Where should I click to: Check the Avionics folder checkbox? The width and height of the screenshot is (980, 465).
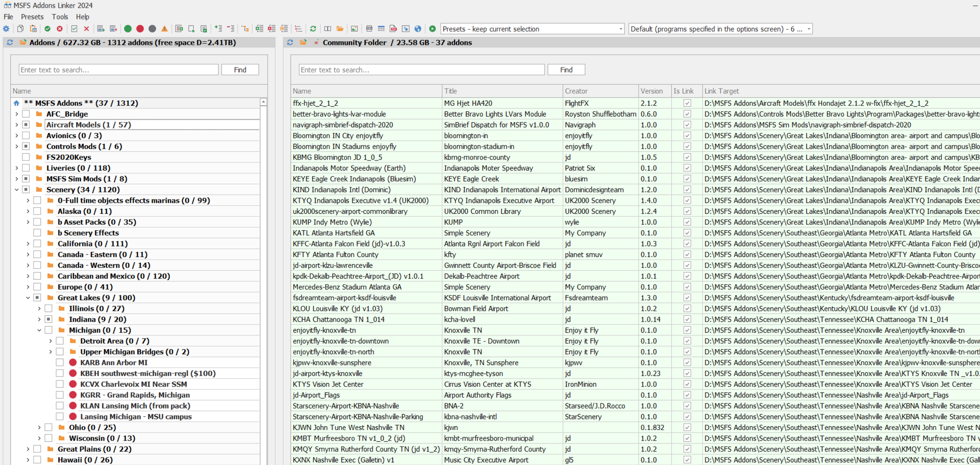click(x=26, y=135)
